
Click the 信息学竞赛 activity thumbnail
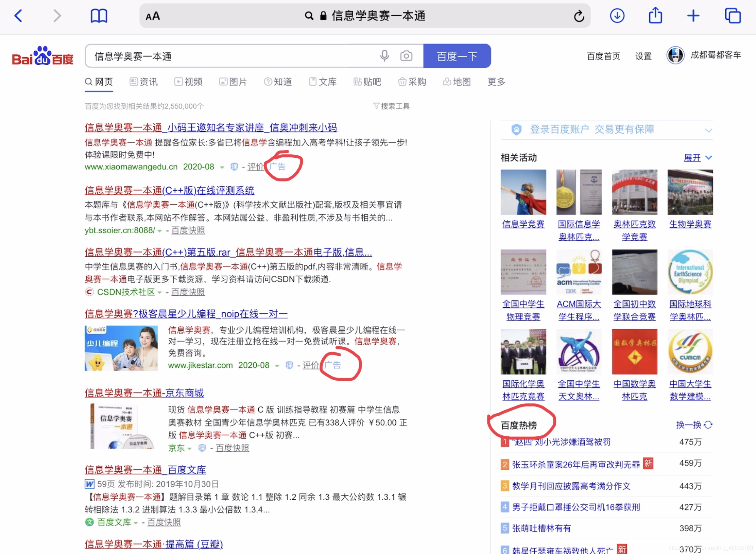click(x=523, y=192)
